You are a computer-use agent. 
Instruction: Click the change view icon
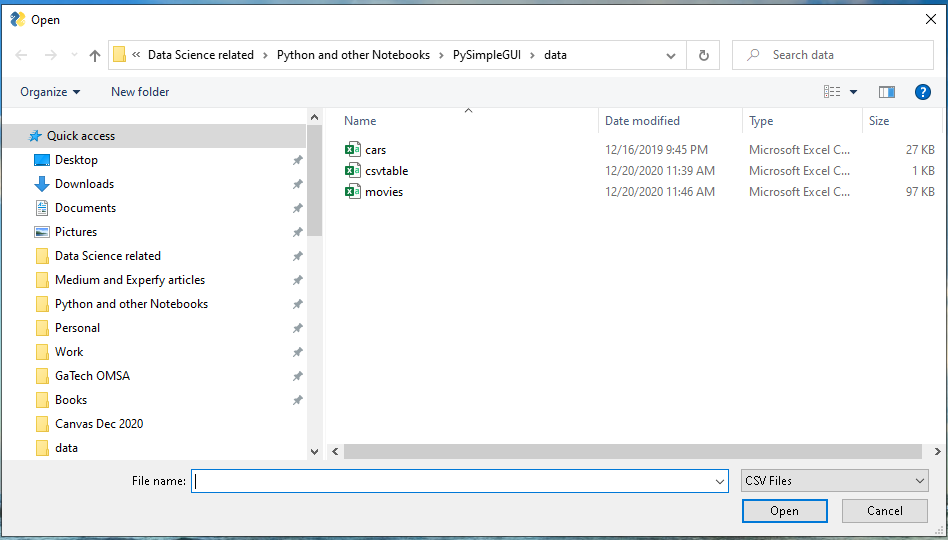point(832,92)
